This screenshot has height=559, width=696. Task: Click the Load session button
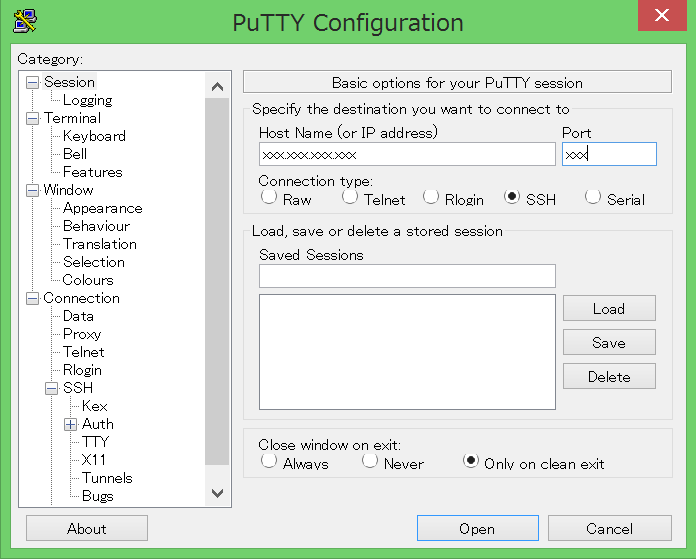(x=609, y=308)
